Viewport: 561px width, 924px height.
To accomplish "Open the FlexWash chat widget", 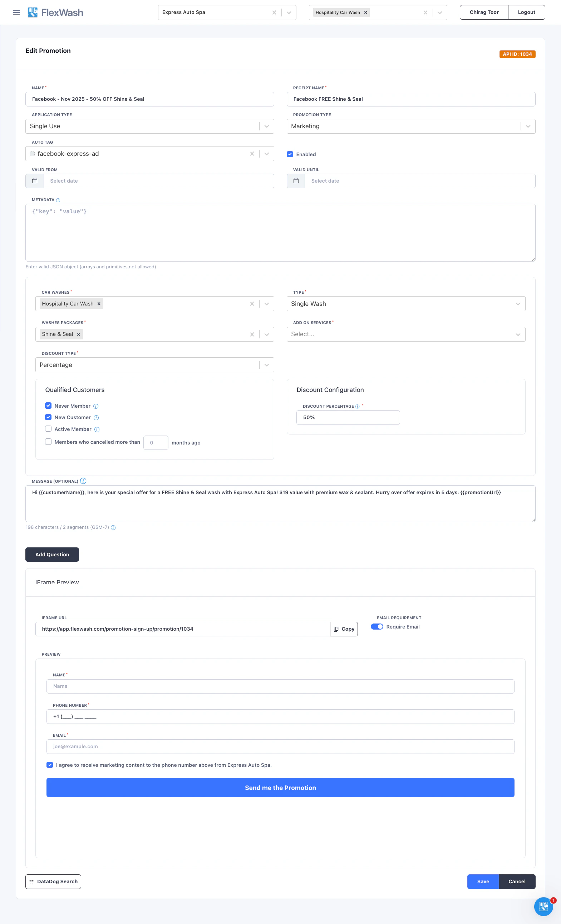I will coord(543,906).
